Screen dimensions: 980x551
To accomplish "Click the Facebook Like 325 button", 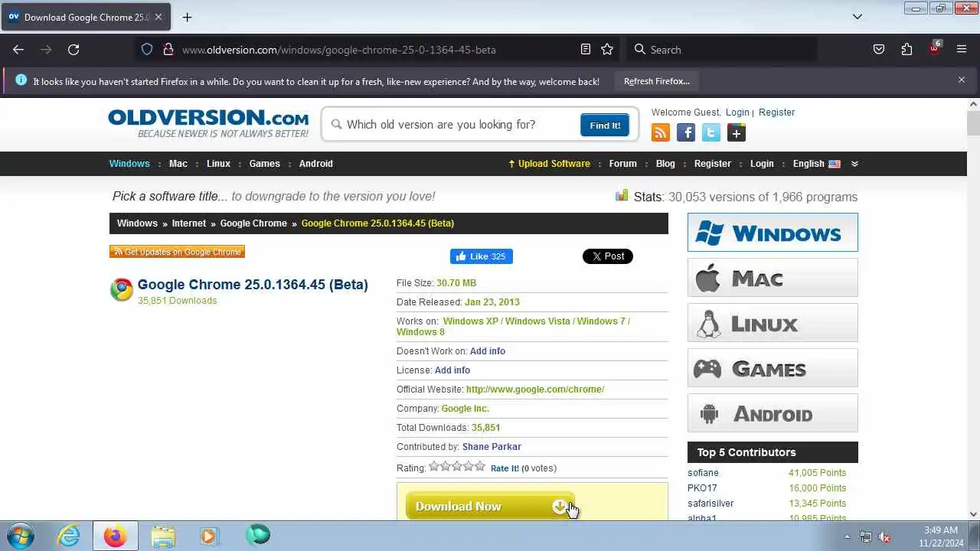I will click(482, 256).
